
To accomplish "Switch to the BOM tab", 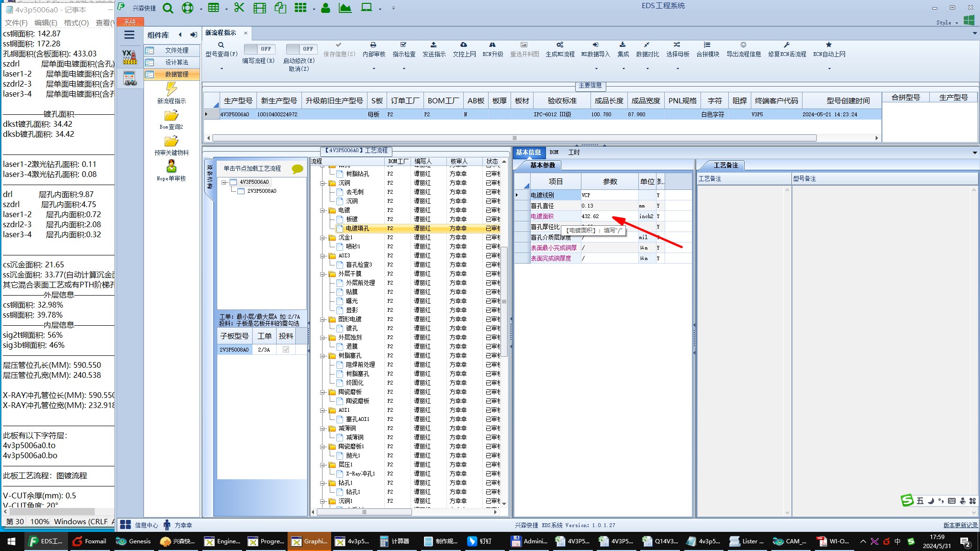I will [554, 152].
